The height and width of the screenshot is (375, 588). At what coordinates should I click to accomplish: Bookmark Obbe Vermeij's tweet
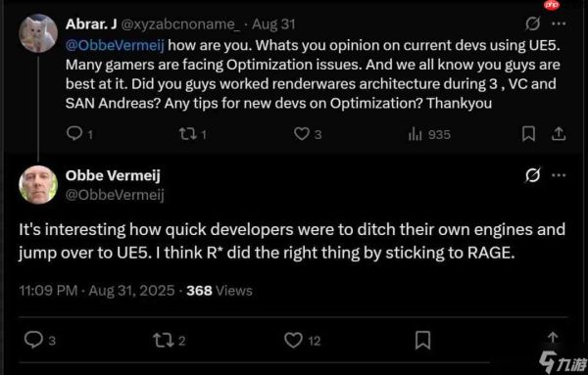pyautogui.click(x=422, y=340)
